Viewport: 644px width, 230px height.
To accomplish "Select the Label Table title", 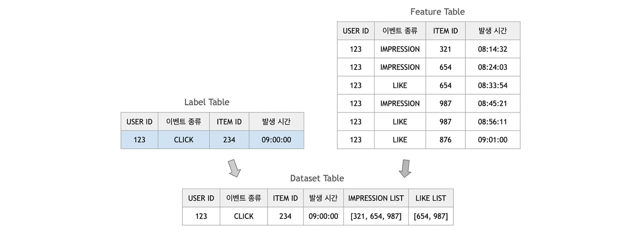I will [206, 102].
